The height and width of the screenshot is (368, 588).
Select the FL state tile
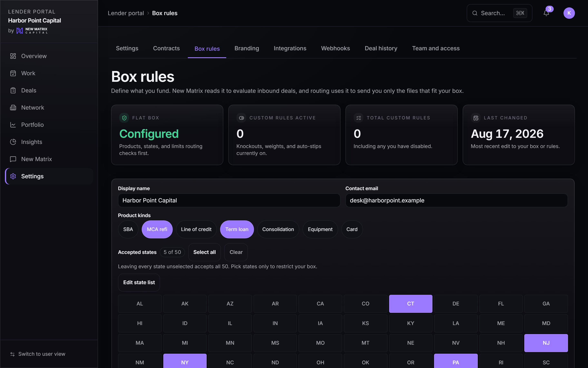501,304
